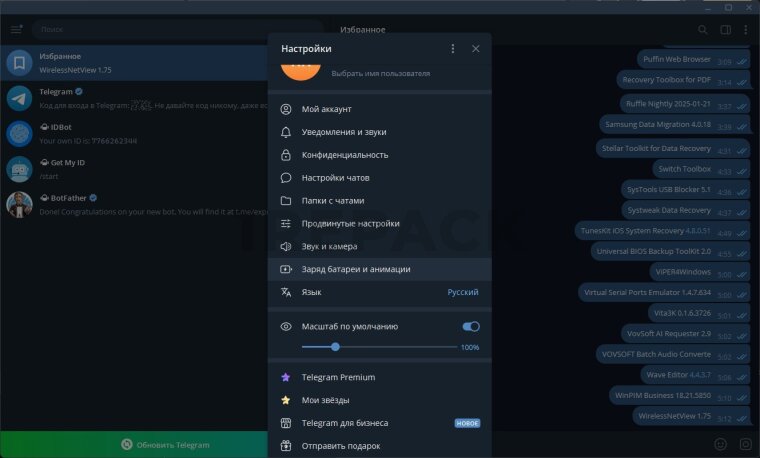Open Battery and Animations settings
Image resolution: width=760 pixels, height=458 pixels.
pyautogui.click(x=356, y=269)
